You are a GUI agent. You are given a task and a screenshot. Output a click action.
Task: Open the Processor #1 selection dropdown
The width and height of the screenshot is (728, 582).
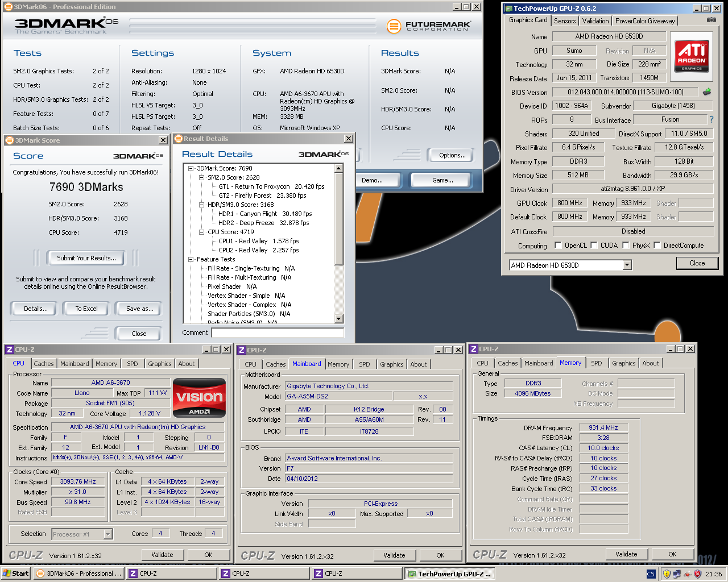pos(107,534)
